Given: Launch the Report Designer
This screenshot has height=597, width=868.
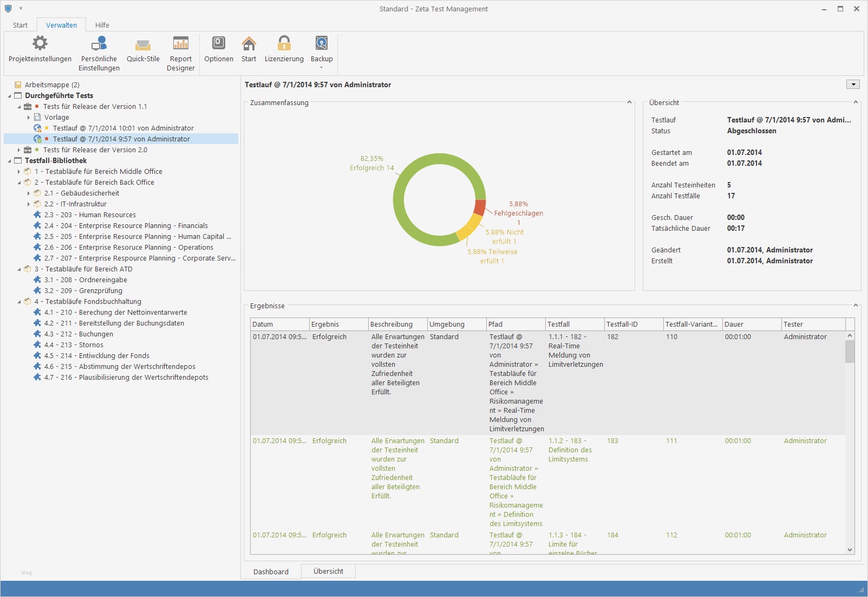Looking at the screenshot, I should (x=180, y=43).
